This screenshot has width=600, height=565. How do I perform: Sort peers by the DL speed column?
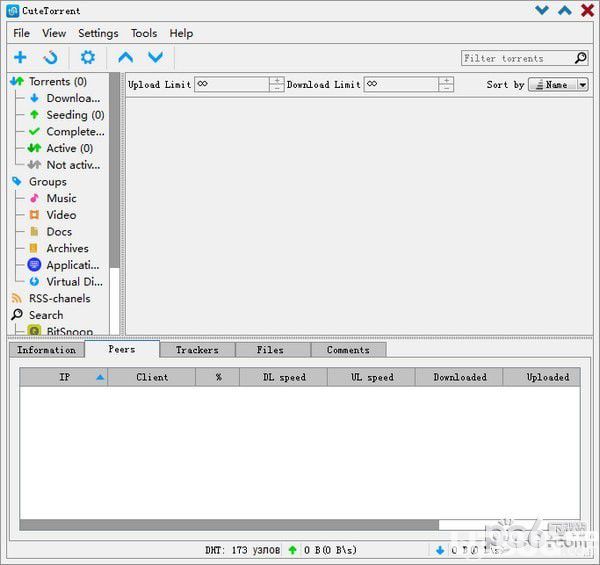(284, 377)
